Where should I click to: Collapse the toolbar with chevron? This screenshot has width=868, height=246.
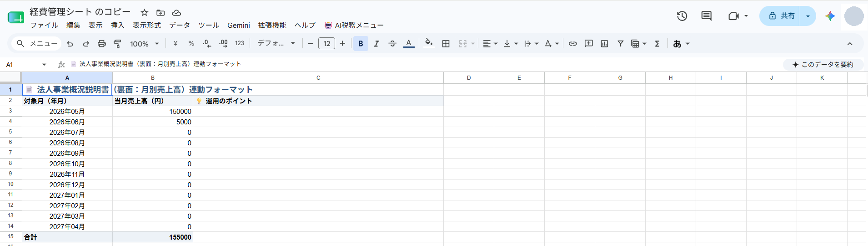[850, 44]
